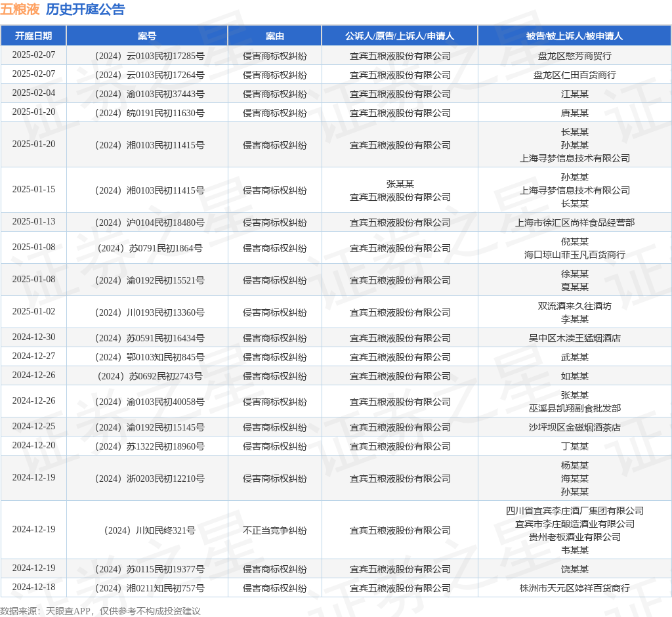
Task: Click case number 浙0203民初12210号
Action: point(150,479)
